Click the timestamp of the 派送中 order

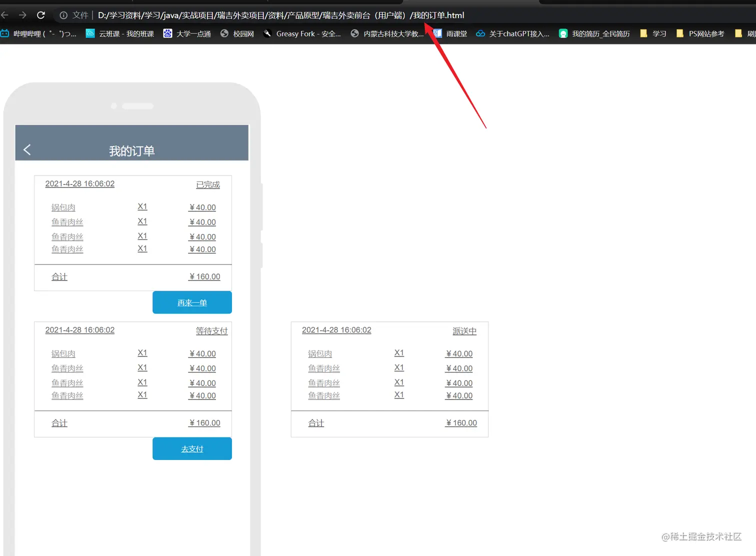(x=336, y=330)
